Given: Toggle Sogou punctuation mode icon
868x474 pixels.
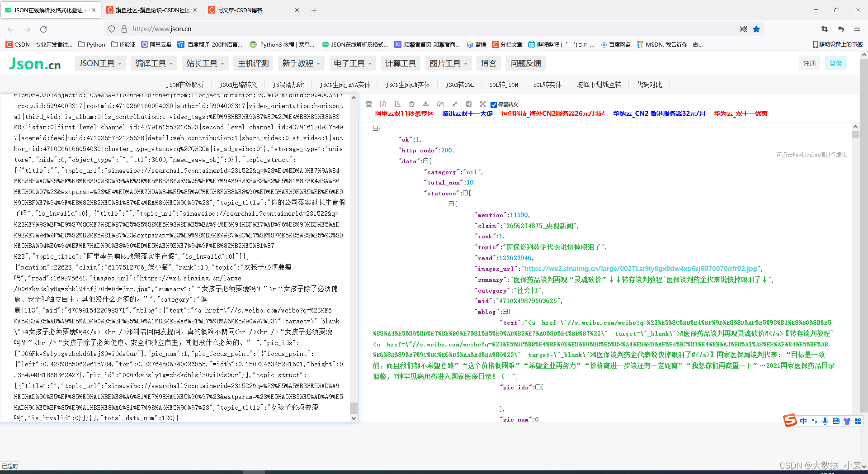Looking at the screenshot, I should 814,421.
